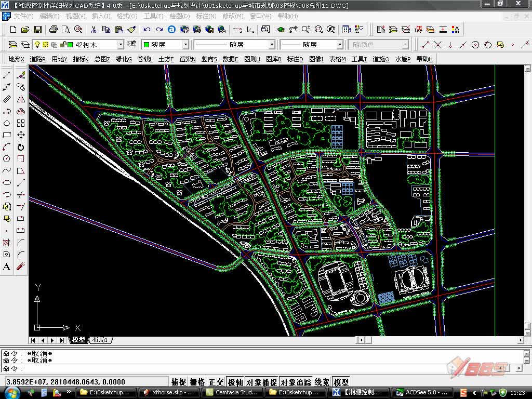Open the 道路R menu

37,59
